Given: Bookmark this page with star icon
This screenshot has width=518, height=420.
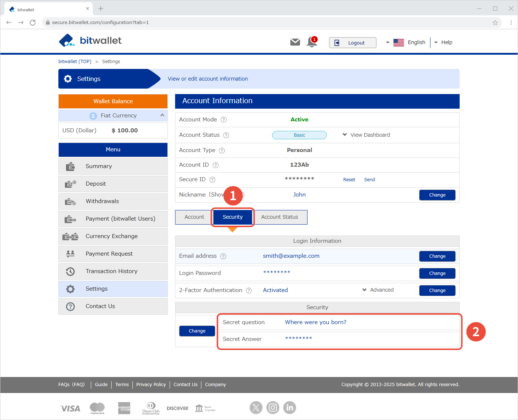Looking at the screenshot, I should click(x=495, y=23).
